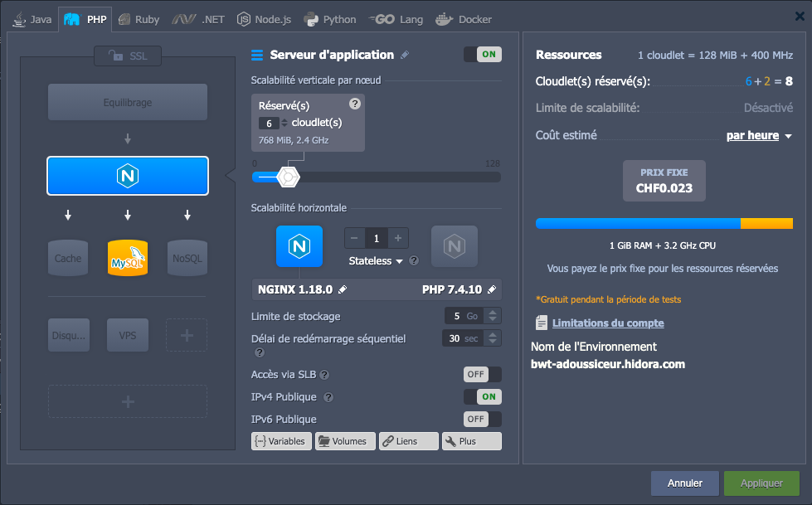Click the Annuler button
Screen dimensions: 812x505
(684, 483)
